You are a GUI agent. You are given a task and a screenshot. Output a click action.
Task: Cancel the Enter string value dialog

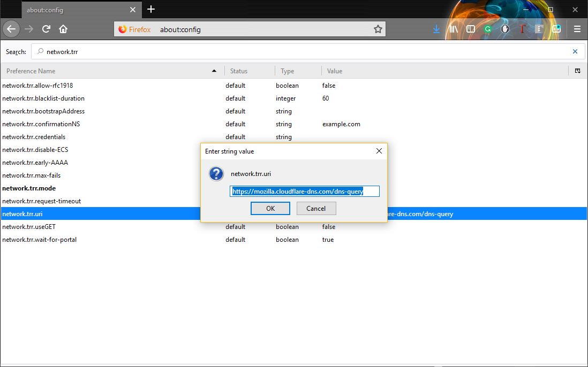(316, 208)
